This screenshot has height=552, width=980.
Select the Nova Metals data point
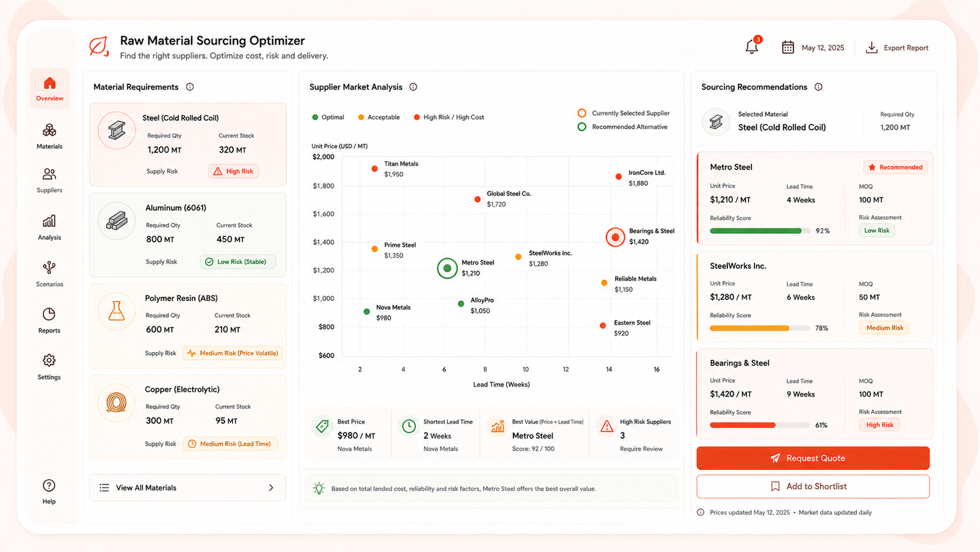click(367, 311)
